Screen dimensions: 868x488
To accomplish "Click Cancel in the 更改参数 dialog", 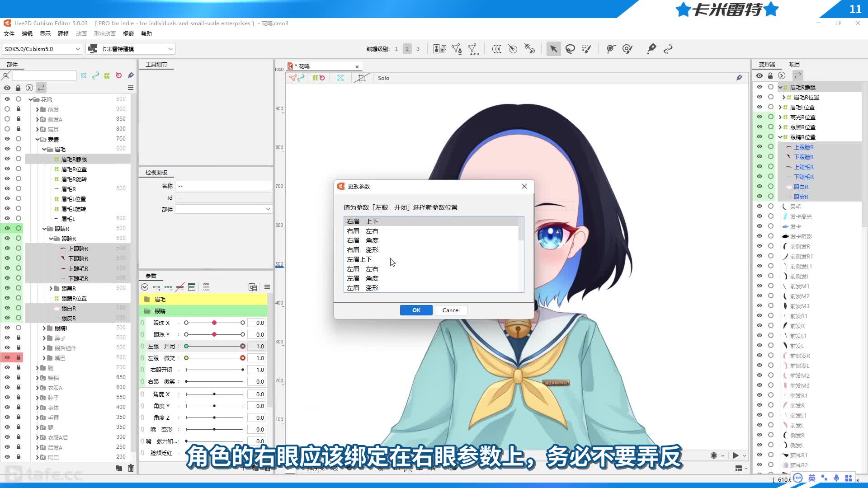I will 451,310.
